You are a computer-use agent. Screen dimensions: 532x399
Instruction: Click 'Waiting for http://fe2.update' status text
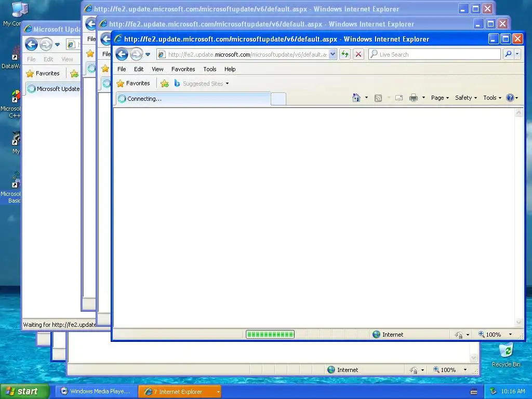(x=59, y=325)
